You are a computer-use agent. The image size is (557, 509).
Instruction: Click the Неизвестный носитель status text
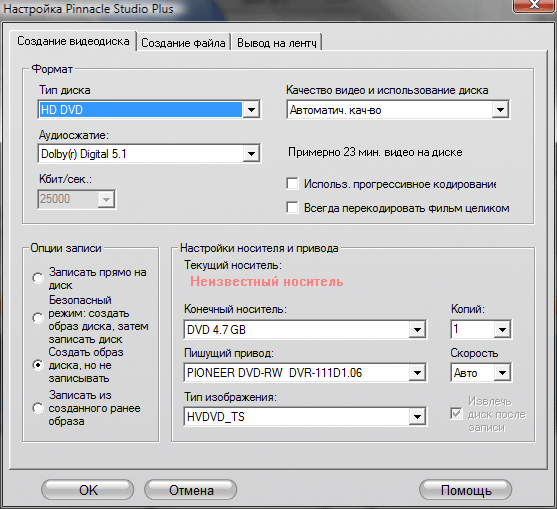coord(267,282)
